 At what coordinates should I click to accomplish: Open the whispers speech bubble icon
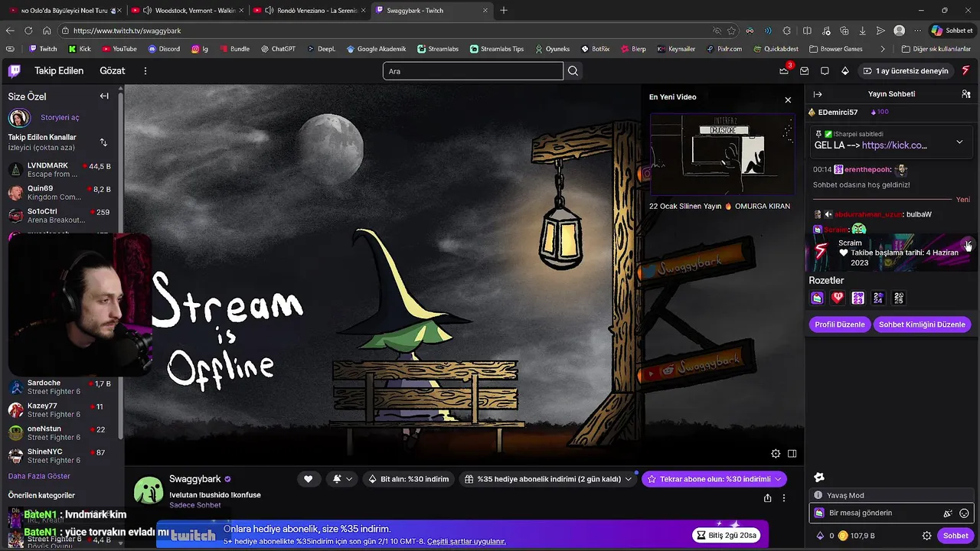[x=825, y=71]
